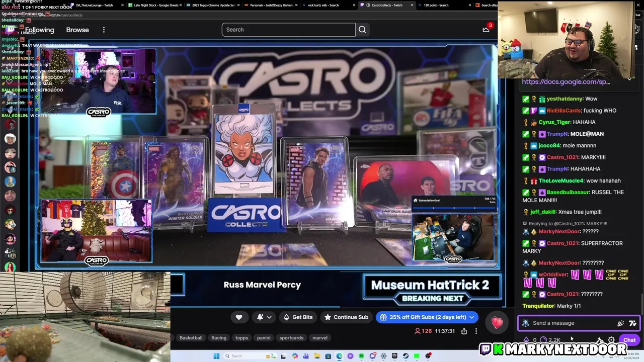Screen dimensions: 644x362
Task: Open the stream more options menu
Action: tap(476, 331)
